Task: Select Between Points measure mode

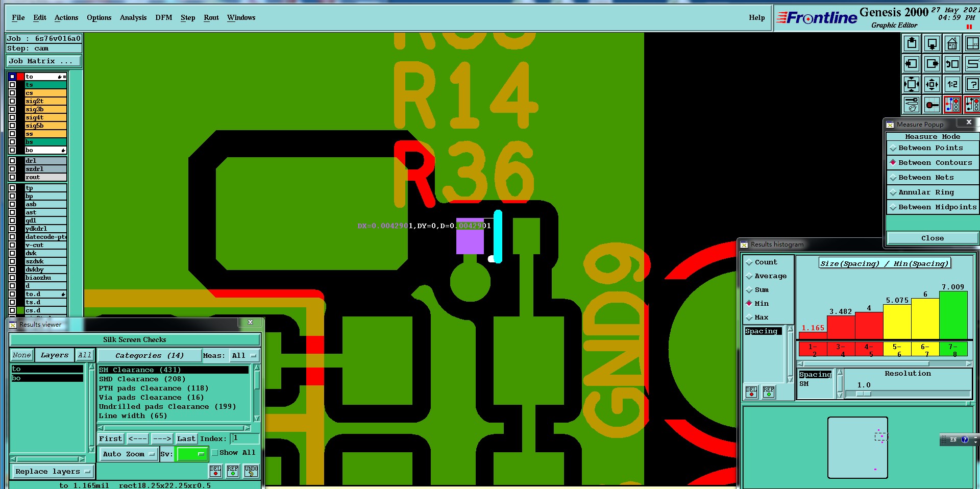Action: click(x=932, y=148)
